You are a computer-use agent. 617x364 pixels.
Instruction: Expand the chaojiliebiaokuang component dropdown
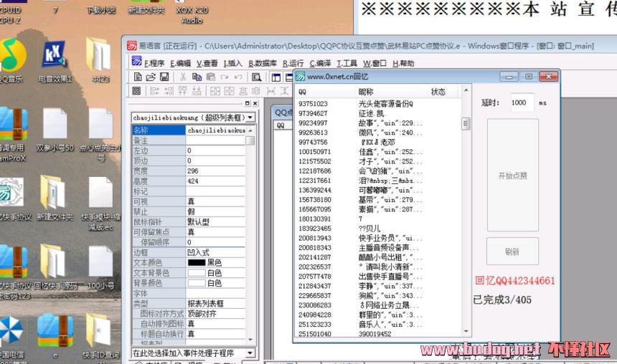tap(250, 117)
